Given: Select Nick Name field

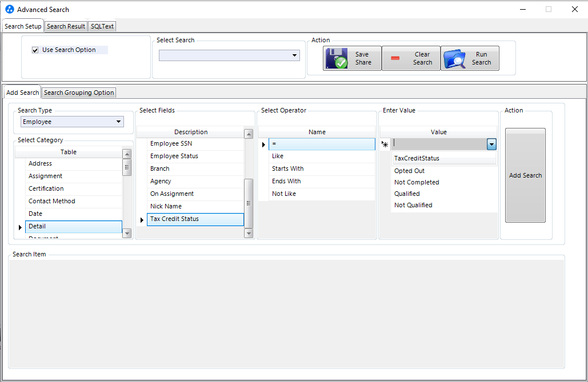Looking at the screenshot, I should (195, 206).
